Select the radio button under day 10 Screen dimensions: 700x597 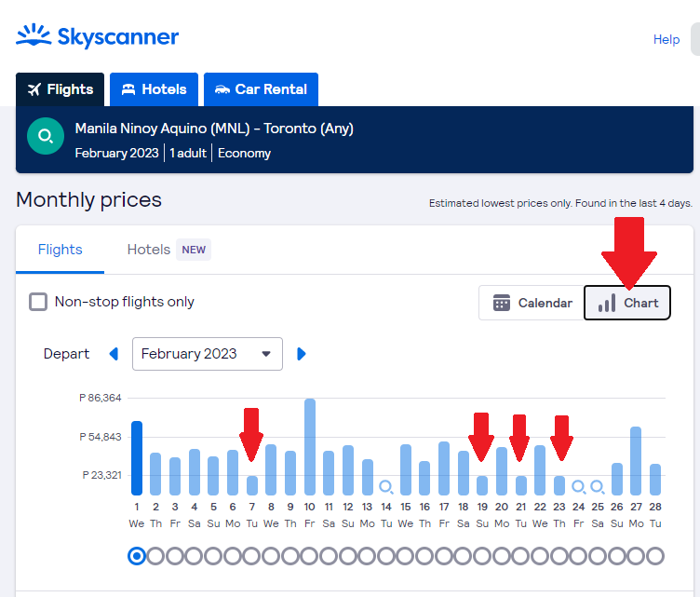tap(309, 556)
